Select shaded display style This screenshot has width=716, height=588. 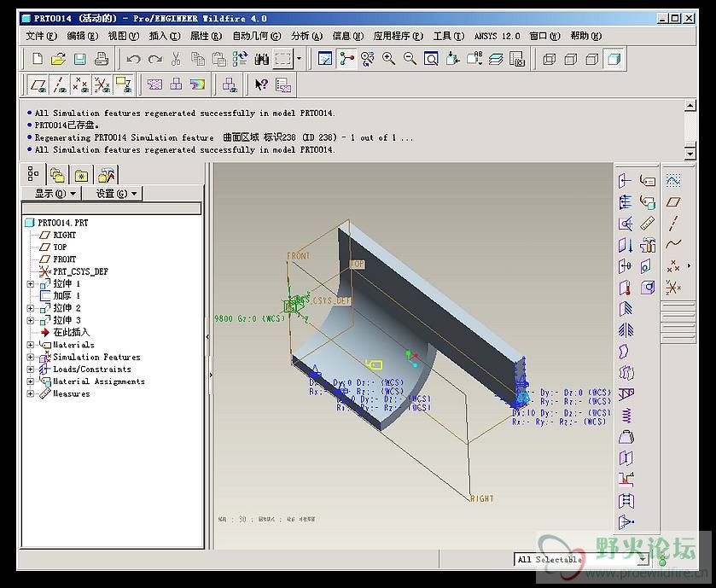click(614, 59)
